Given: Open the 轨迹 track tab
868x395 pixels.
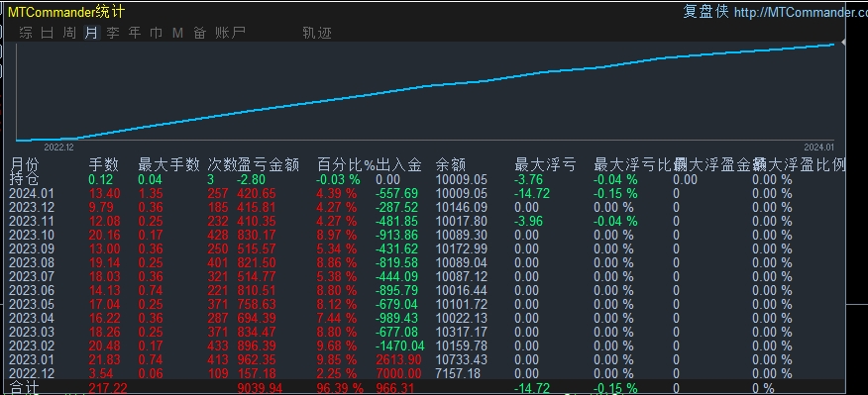Looking at the screenshot, I should (317, 33).
